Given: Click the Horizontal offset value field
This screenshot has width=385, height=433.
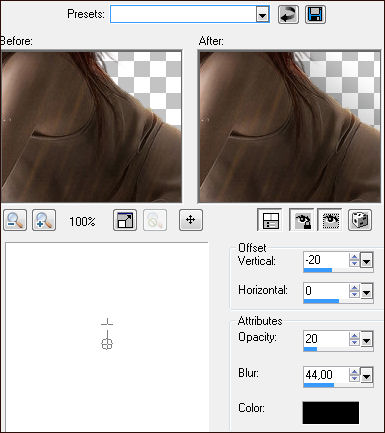Looking at the screenshot, I should (x=326, y=291).
